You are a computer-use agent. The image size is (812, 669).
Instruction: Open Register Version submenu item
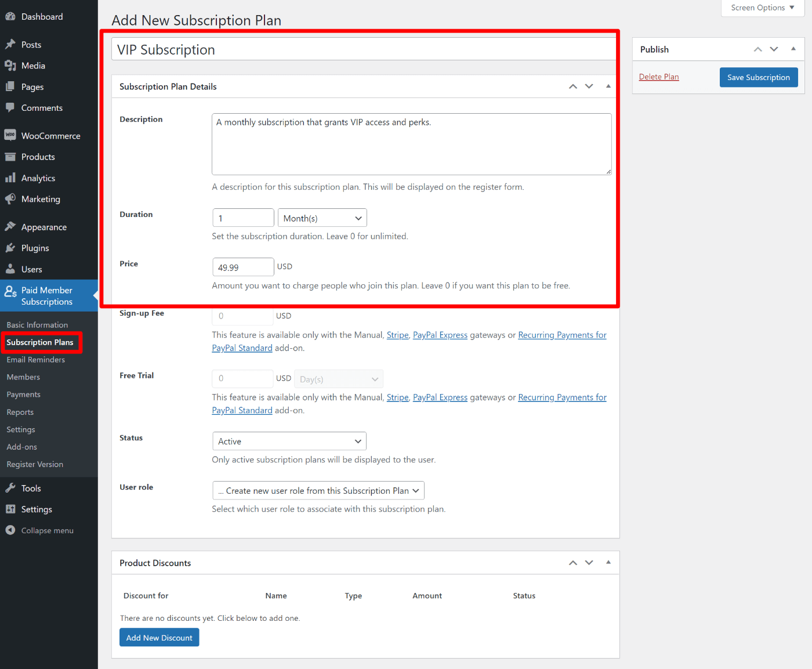[x=35, y=464]
